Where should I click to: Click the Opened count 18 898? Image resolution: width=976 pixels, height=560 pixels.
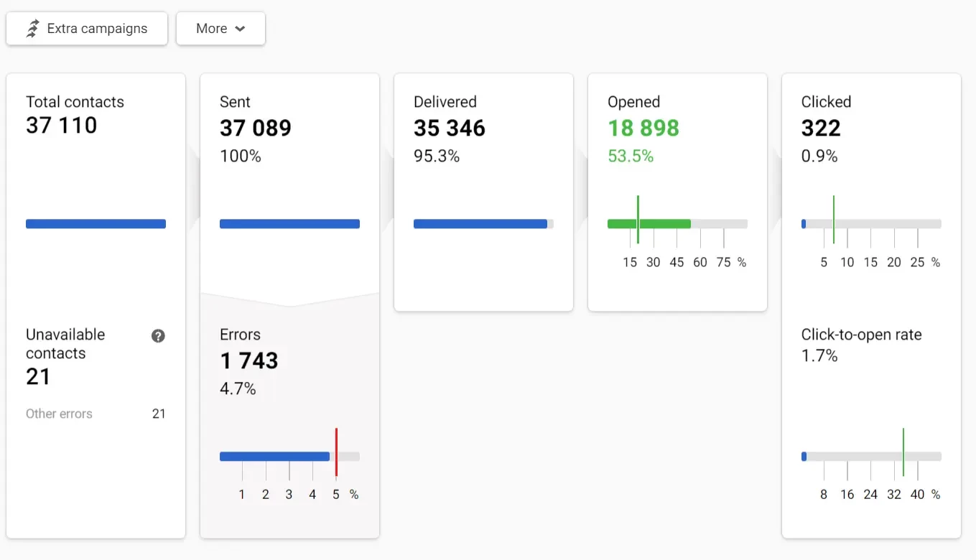click(x=643, y=129)
